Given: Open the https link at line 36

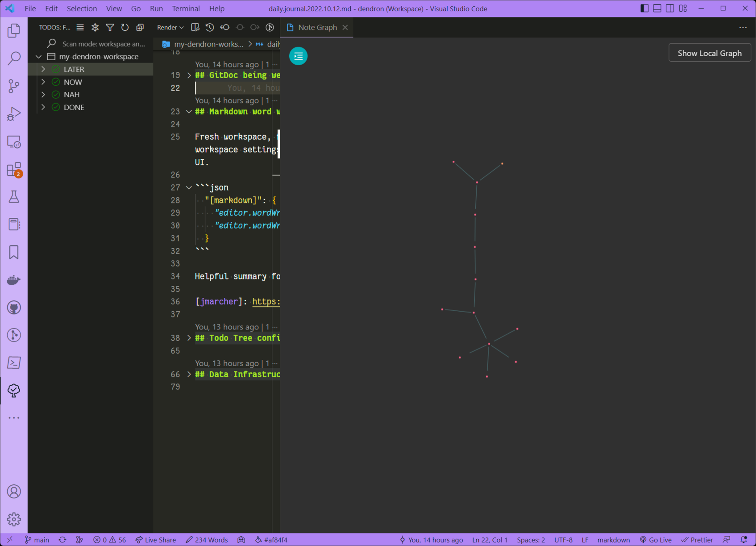Looking at the screenshot, I should click(266, 301).
